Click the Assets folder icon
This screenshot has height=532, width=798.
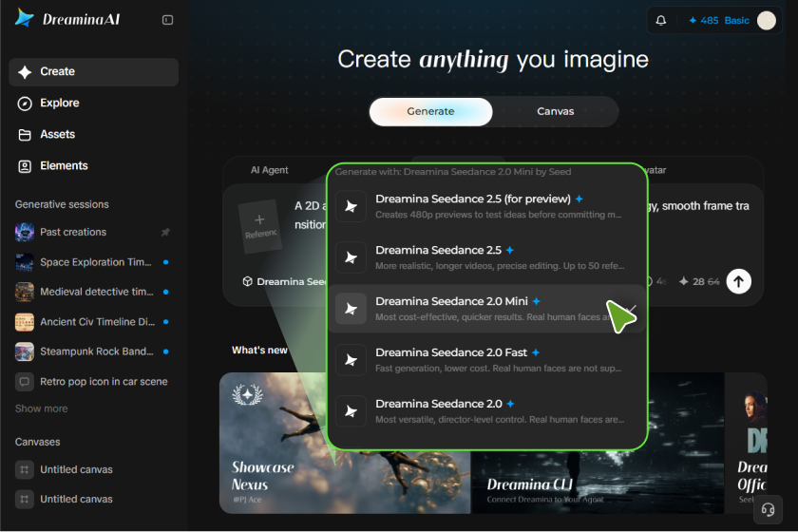point(25,135)
